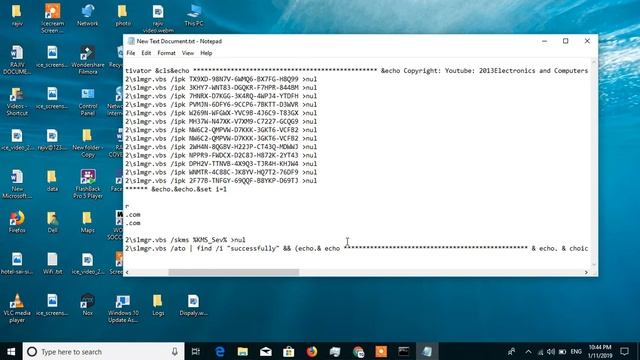This screenshot has width=640, height=360.
Task: Open Firefox from the taskbar
Action: click(312, 351)
